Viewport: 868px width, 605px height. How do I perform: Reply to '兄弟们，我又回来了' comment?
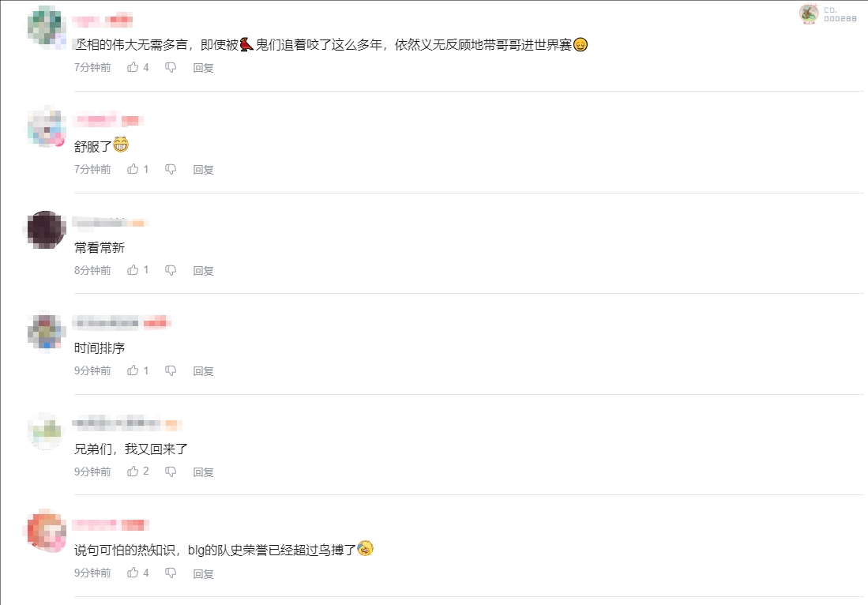203,472
